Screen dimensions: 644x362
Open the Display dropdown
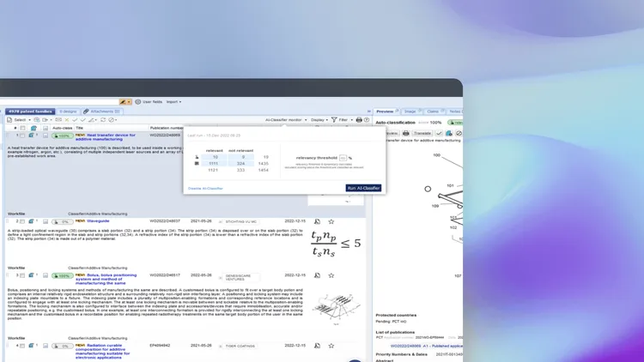(x=319, y=120)
